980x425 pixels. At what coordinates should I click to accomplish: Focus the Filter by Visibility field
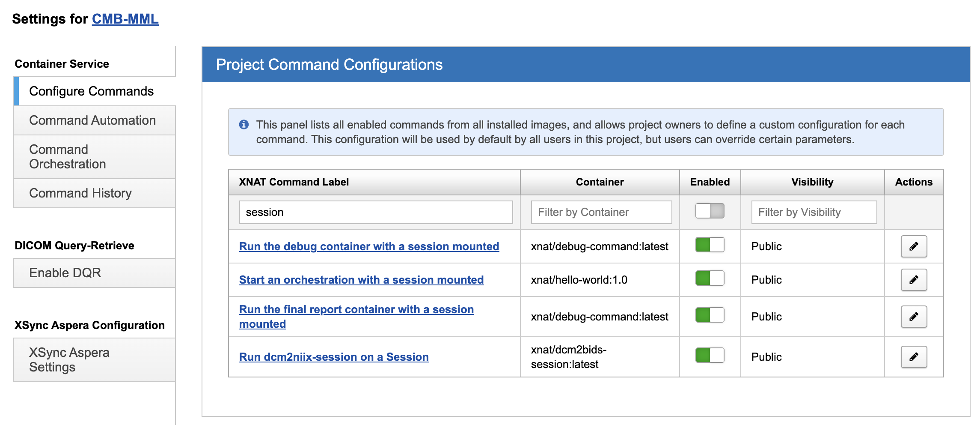(814, 212)
